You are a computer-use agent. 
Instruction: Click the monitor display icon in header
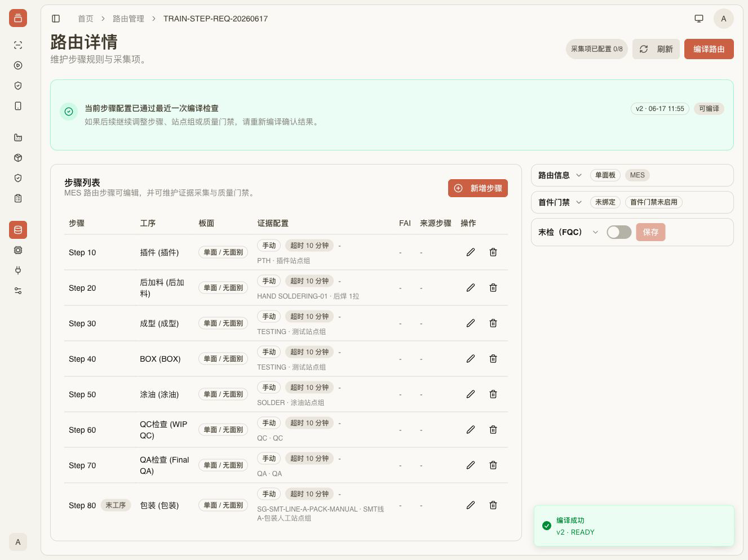tap(699, 19)
